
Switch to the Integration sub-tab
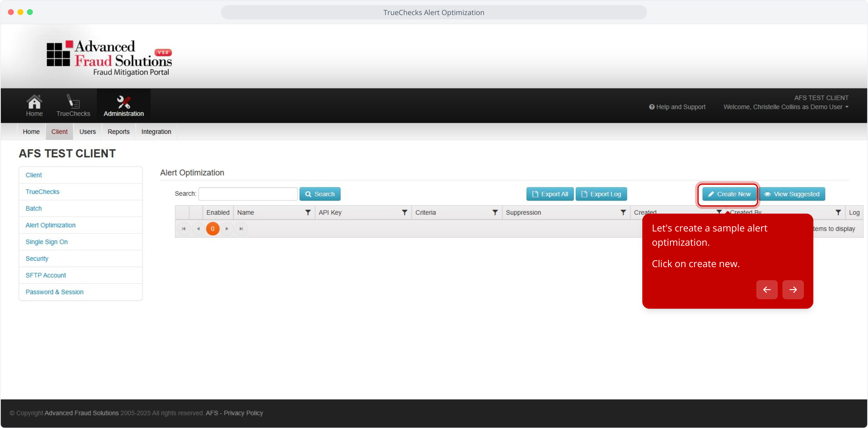coord(156,132)
